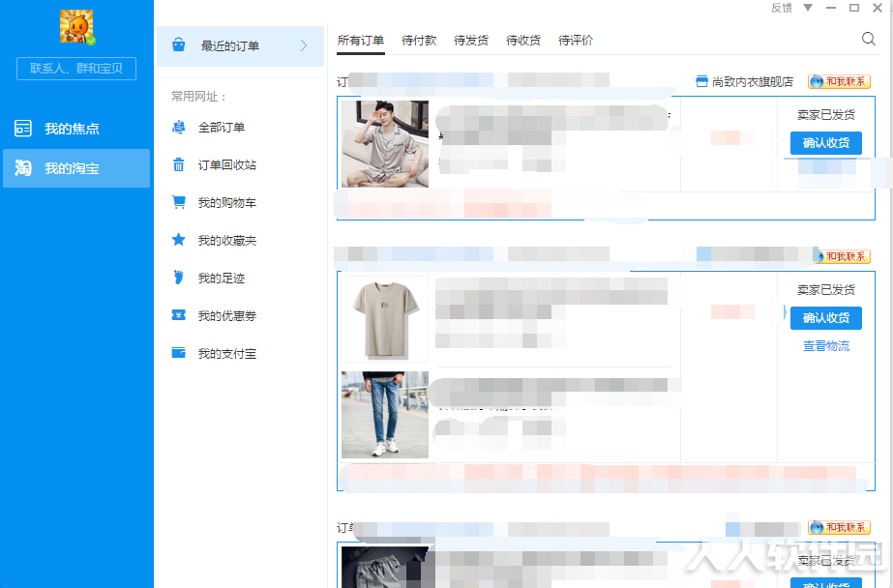Screen dimensions: 893x588
Task: Open 尚致内衣旗舰店 shop link
Action: (x=753, y=82)
